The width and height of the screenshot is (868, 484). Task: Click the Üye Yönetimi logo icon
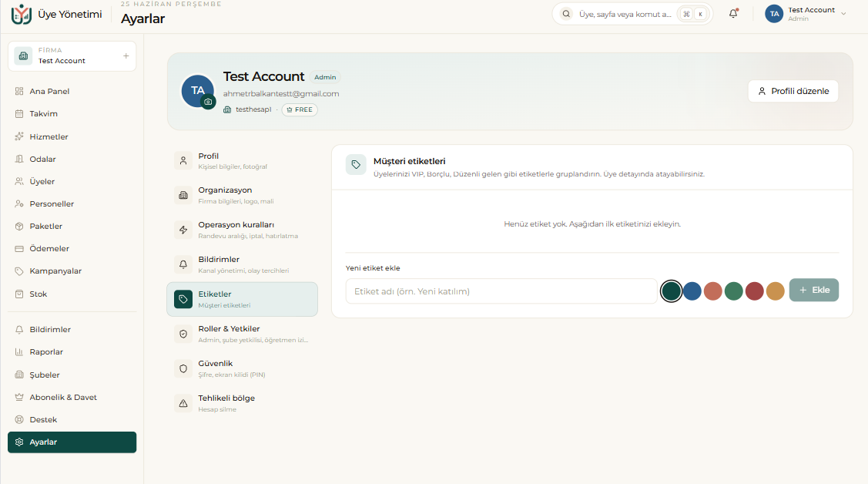tap(22, 15)
